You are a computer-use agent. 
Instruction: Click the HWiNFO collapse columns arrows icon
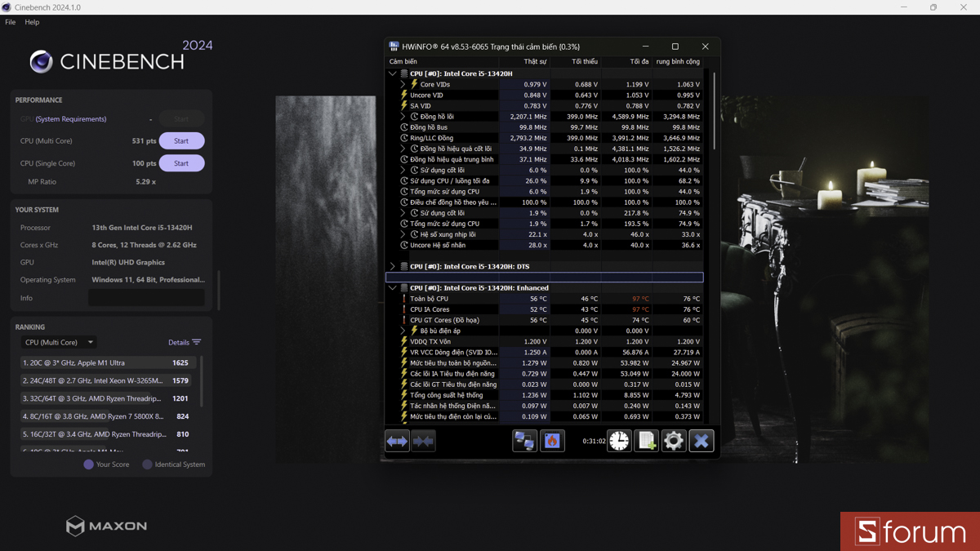[x=423, y=441]
